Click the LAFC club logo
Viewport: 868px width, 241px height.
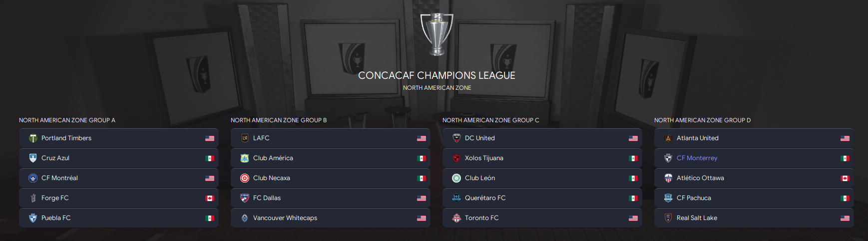tap(245, 138)
